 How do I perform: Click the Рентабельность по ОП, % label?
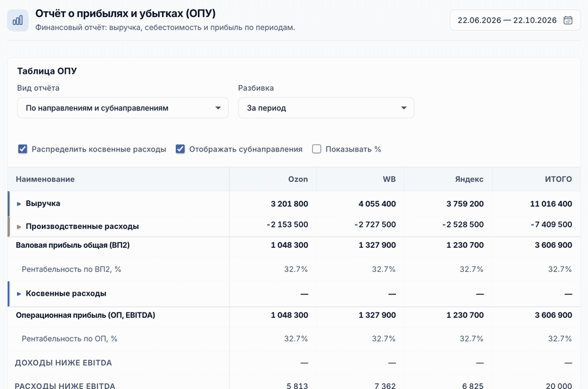[x=69, y=339]
